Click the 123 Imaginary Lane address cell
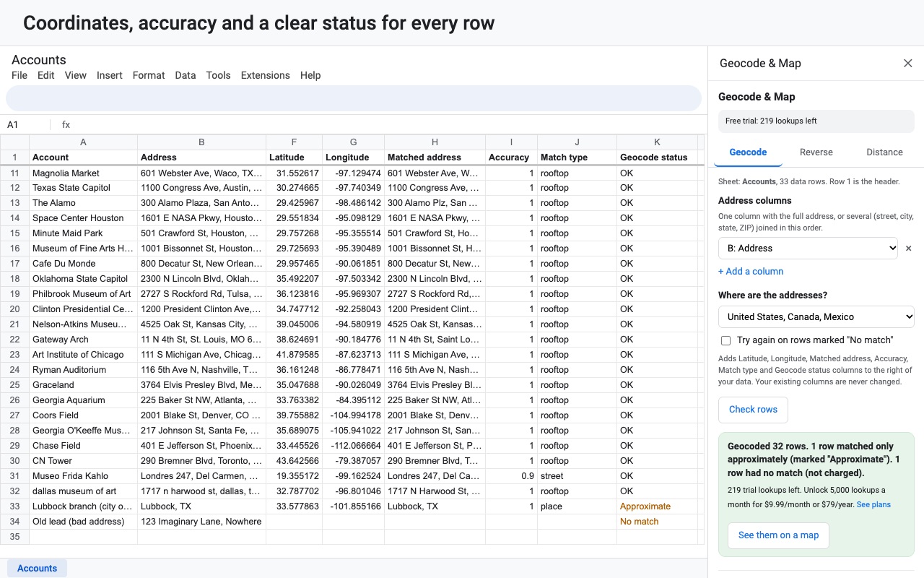This screenshot has height=578, width=924. click(201, 522)
